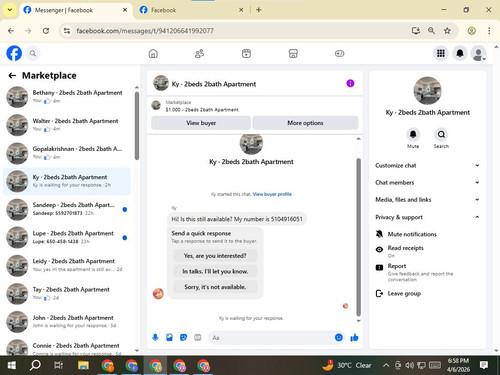The image size is (500, 375).
Task: Click the voice clip microphone icon
Action: pyautogui.click(x=155, y=338)
